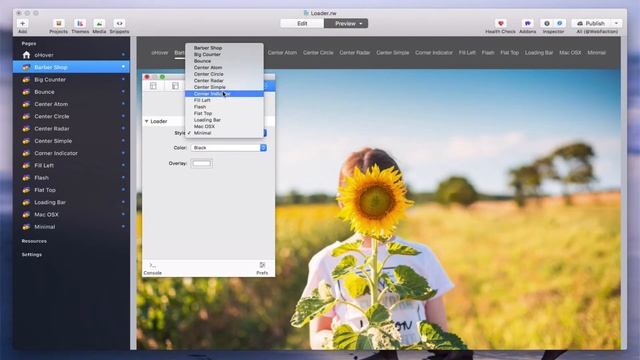Screen dimensions: 640x360
Task: Run the Health Check heart icon
Action: pos(500,24)
